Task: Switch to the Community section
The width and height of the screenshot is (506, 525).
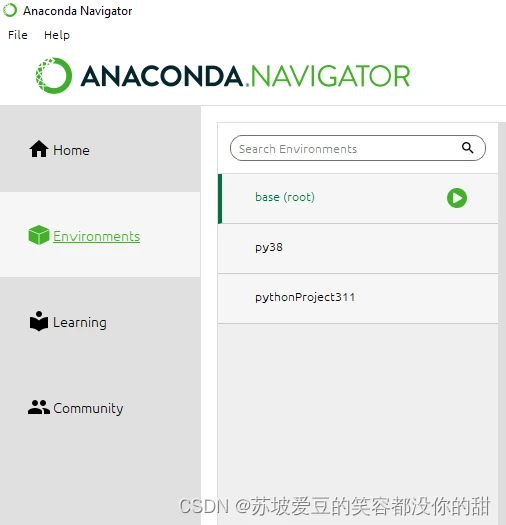Action: tap(88, 408)
